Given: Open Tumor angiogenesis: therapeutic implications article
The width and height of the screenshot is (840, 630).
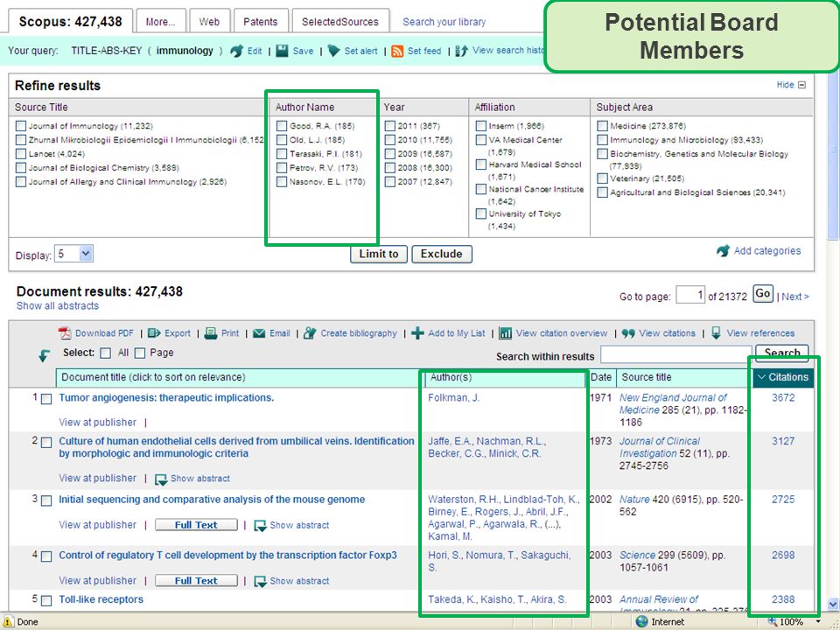Looking at the screenshot, I should pyautogui.click(x=166, y=398).
